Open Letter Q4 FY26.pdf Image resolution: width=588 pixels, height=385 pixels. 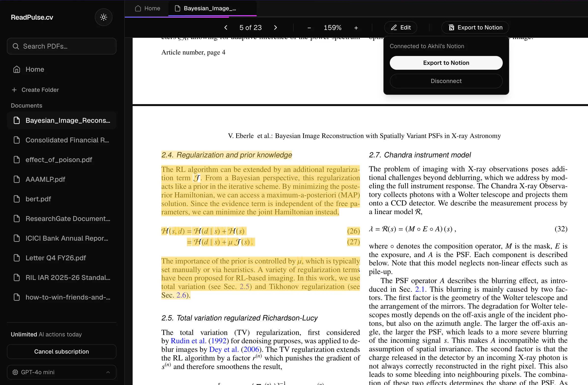click(61, 258)
